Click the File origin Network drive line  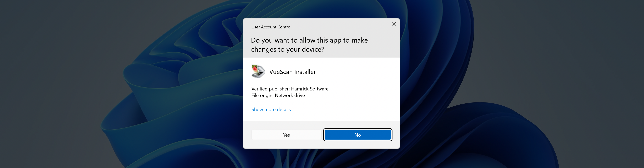click(x=278, y=95)
